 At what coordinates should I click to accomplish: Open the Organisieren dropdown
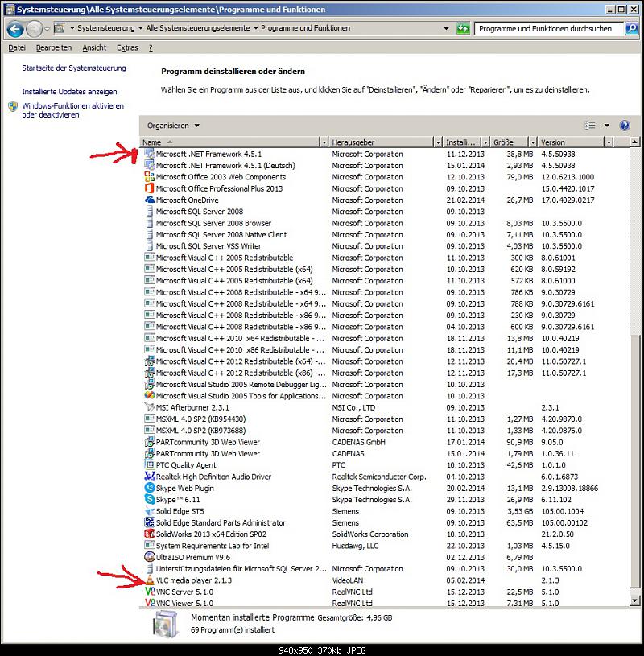click(x=173, y=126)
